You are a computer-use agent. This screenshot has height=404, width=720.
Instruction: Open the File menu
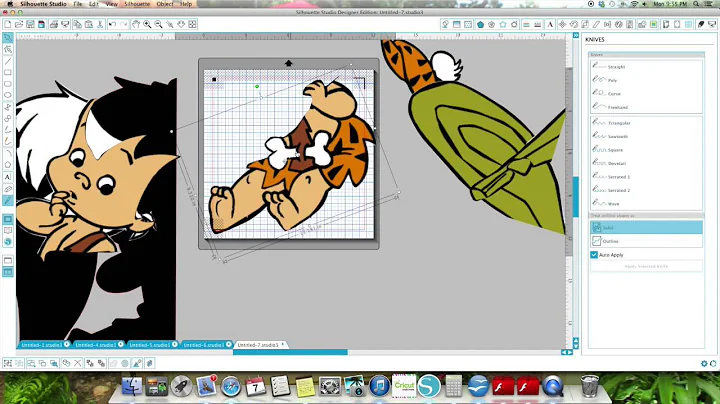(78, 4)
